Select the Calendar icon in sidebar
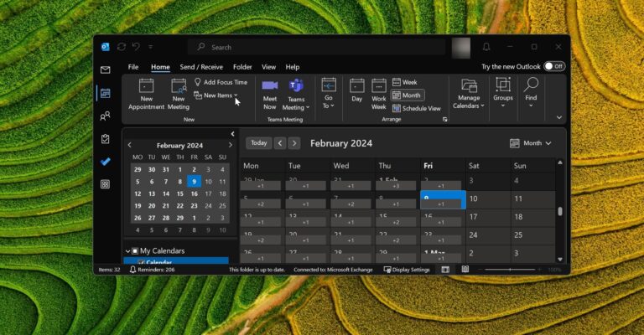 coord(105,93)
